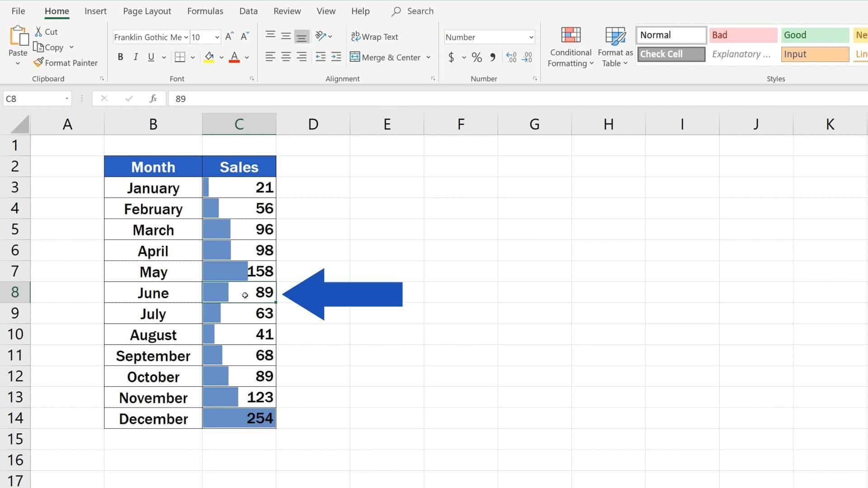The height and width of the screenshot is (488, 868).
Task: Click the Name Box showing C8
Action: coord(32,99)
